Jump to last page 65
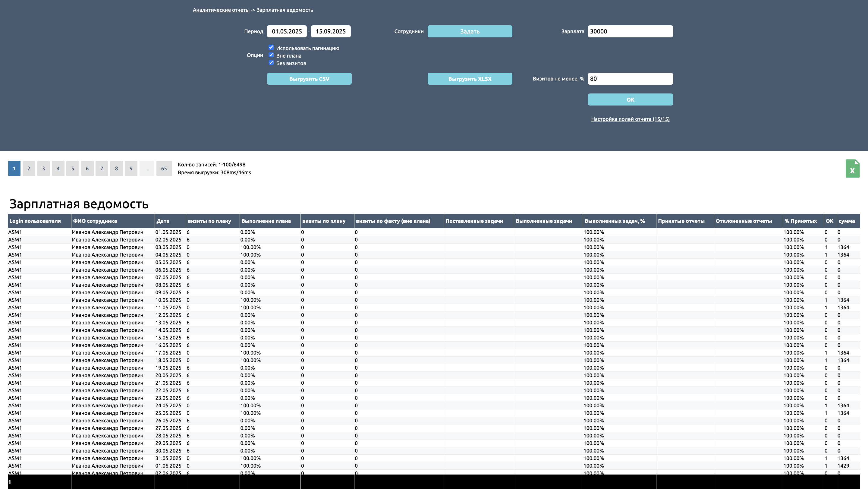This screenshot has height=489, width=868. click(164, 169)
